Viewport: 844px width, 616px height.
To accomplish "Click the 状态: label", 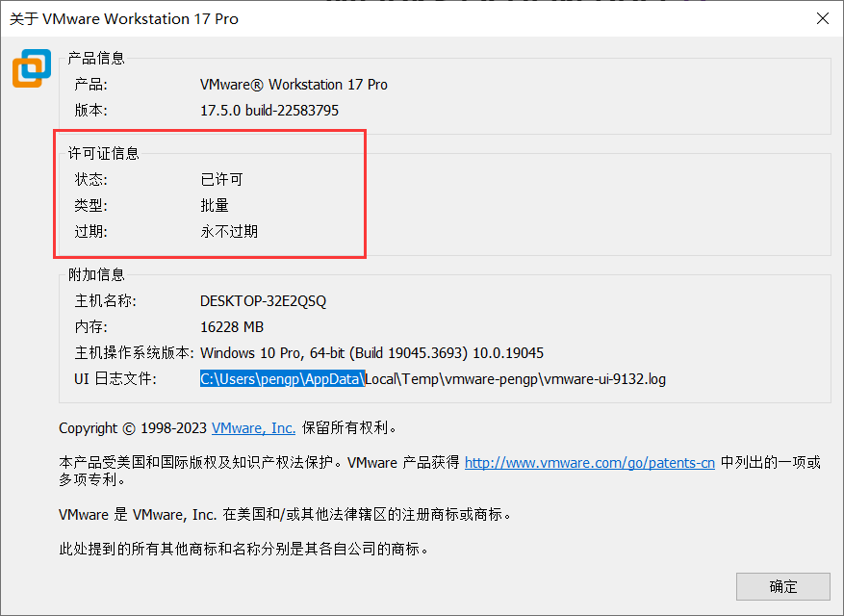I will tap(91, 179).
